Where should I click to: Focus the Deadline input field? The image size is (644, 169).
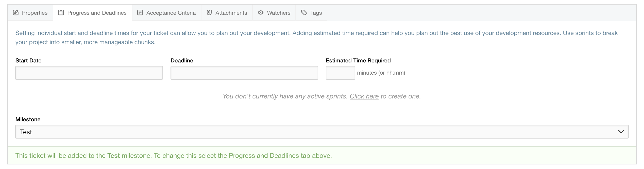point(244,73)
